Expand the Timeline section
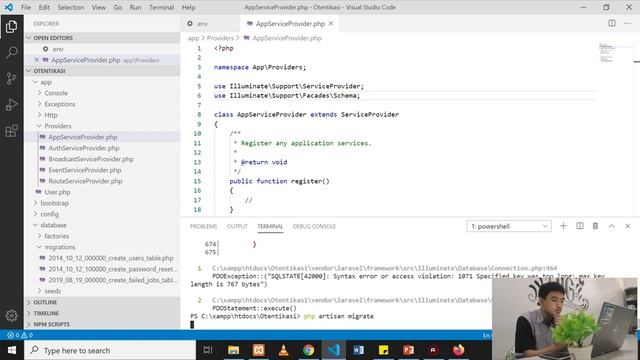The image size is (640, 360). click(x=102, y=313)
